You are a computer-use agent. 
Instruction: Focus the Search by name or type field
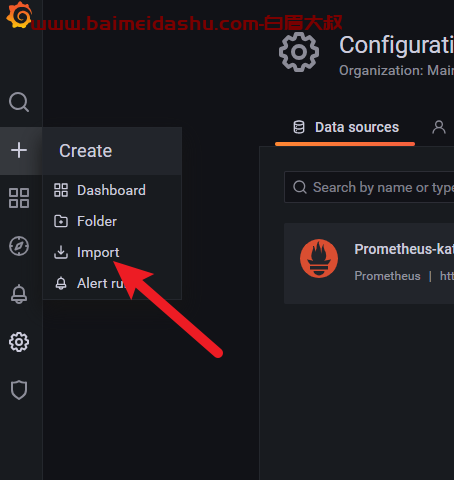pos(369,187)
